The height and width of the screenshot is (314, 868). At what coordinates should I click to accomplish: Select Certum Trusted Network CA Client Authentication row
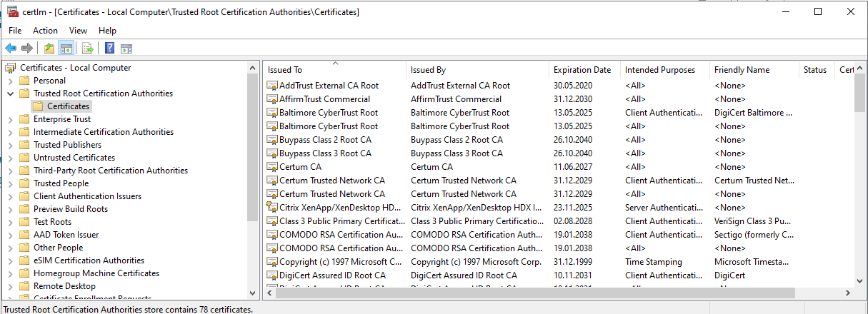coord(559,181)
